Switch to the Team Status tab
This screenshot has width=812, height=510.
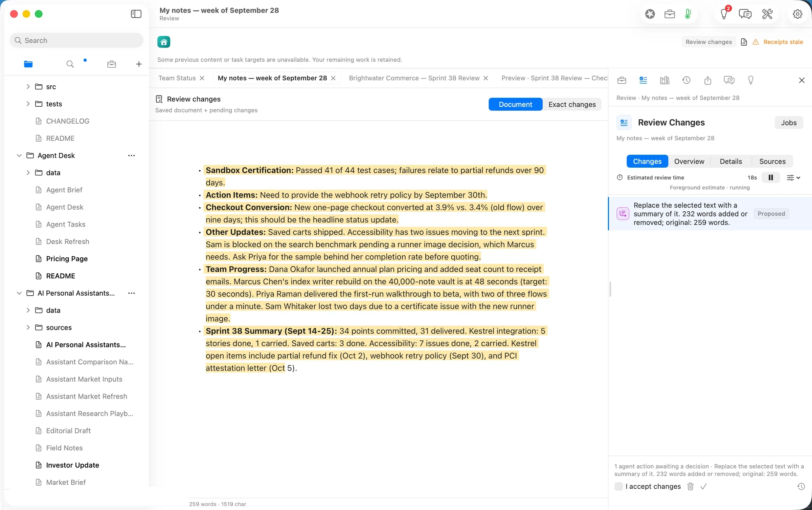177,78
